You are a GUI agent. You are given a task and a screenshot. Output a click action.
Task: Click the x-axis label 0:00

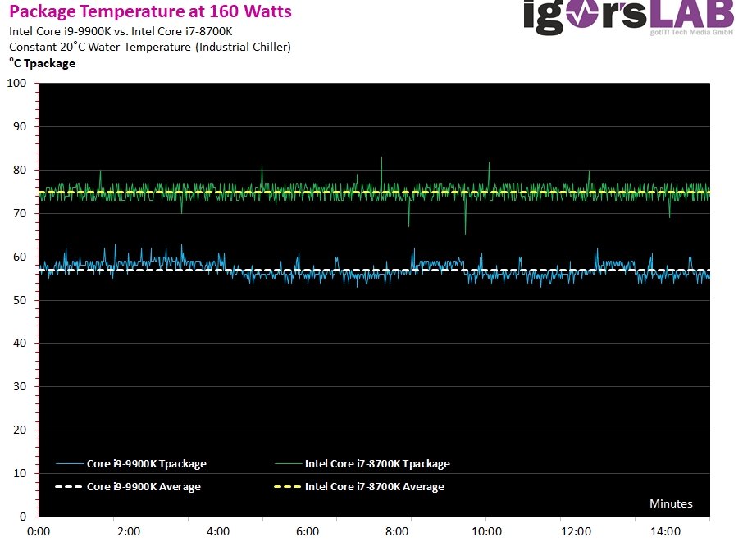[39, 531]
